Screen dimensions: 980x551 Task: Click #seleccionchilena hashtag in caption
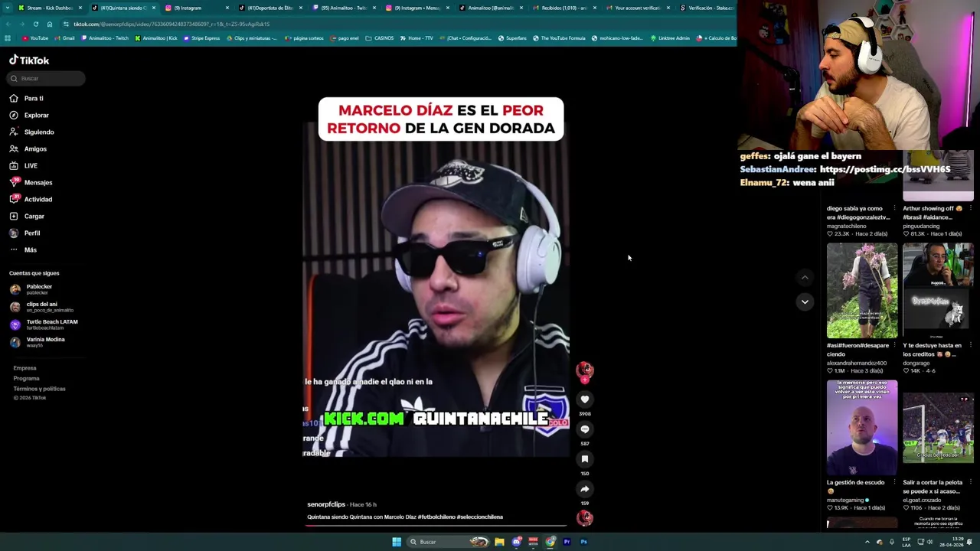480,517
